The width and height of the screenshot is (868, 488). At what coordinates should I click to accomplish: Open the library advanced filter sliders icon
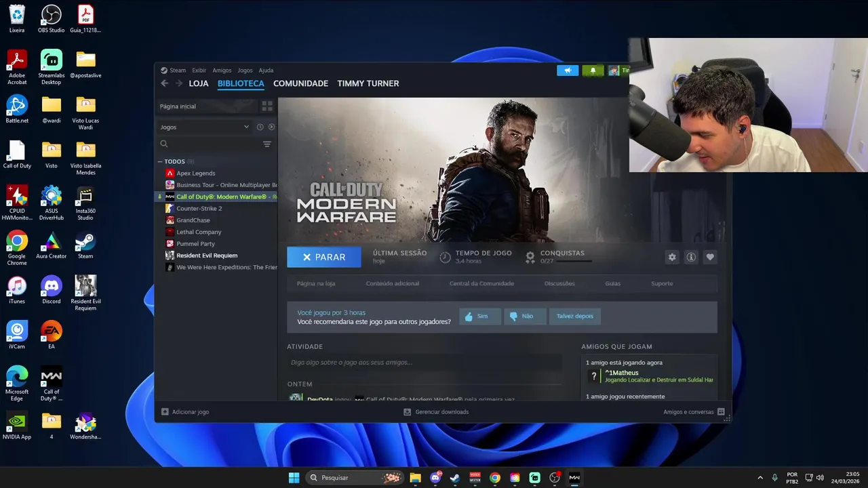(x=267, y=144)
